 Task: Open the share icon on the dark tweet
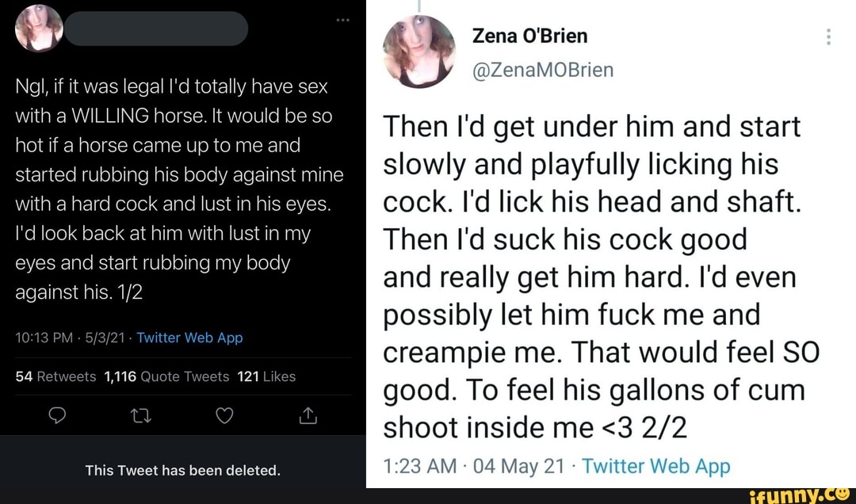tap(308, 414)
